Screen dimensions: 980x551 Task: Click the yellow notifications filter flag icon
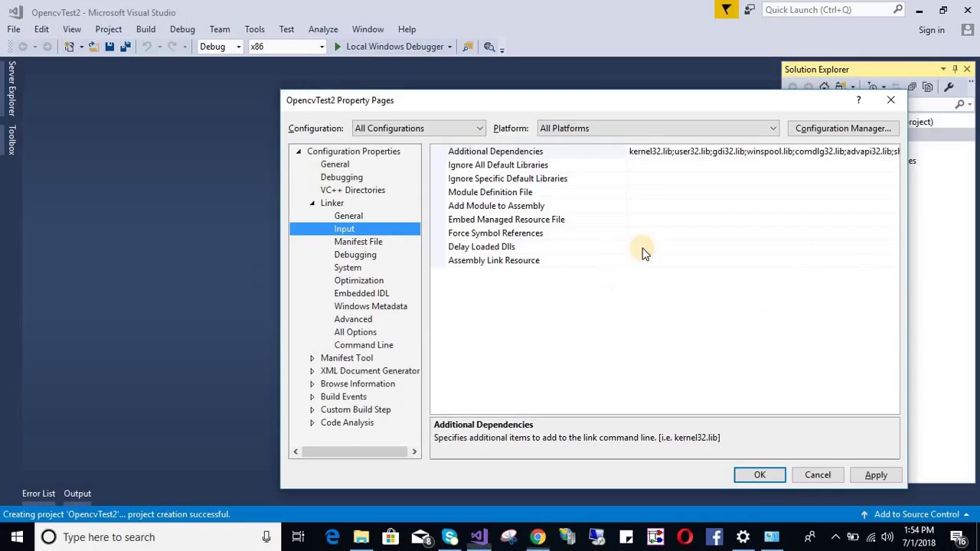tap(726, 10)
